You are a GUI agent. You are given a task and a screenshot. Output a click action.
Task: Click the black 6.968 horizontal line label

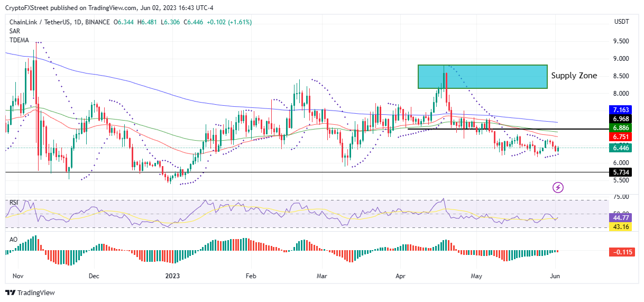coord(621,119)
